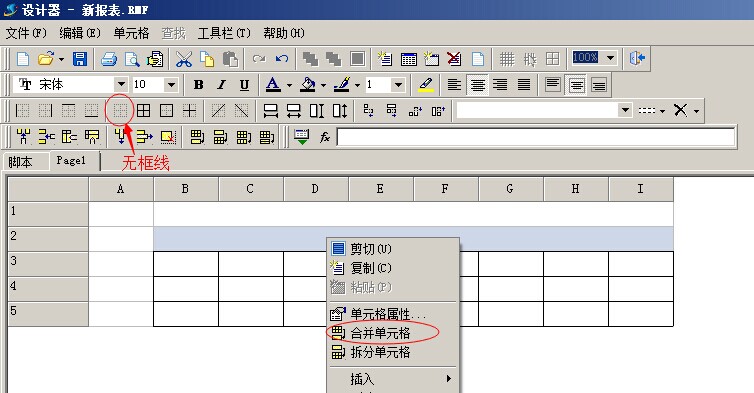Open the 宋体 font name dropdown
Viewport: 754px width, 393px height.
(121, 84)
